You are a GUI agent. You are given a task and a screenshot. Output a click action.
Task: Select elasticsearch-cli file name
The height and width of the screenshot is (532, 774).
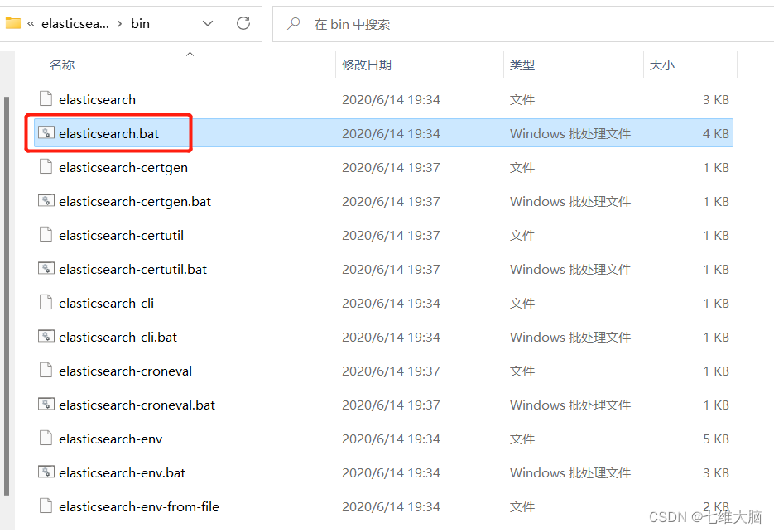click(106, 303)
